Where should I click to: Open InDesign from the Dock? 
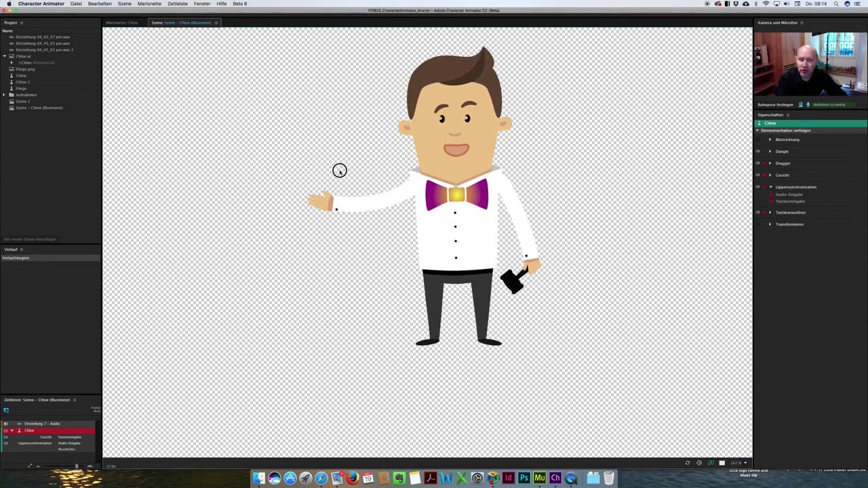point(508,478)
